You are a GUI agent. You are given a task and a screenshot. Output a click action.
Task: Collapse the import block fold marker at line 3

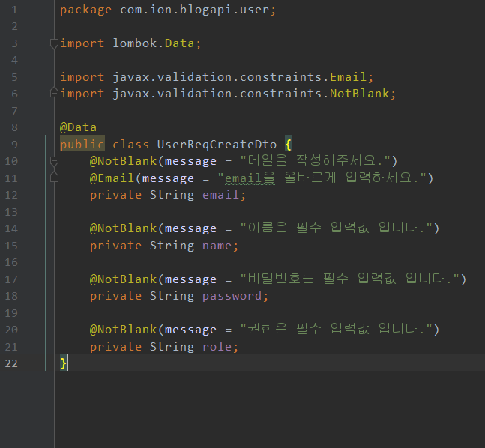coord(54,43)
